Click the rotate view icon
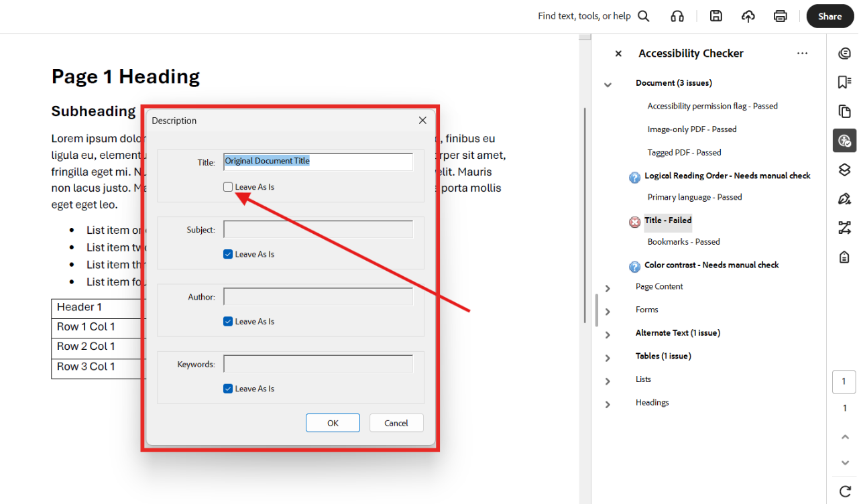 (x=844, y=491)
